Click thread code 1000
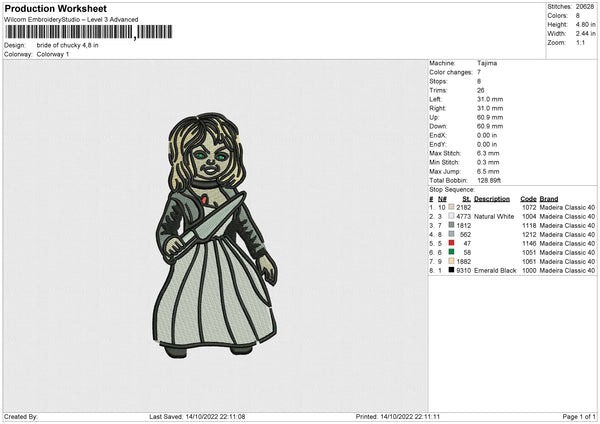600x424 pixels. [x=529, y=271]
